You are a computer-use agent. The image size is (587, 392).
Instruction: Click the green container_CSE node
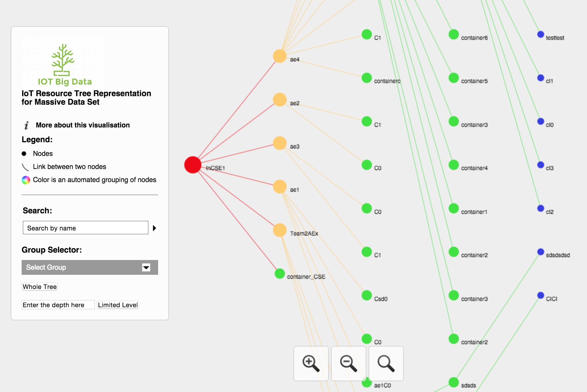pyautogui.click(x=280, y=273)
